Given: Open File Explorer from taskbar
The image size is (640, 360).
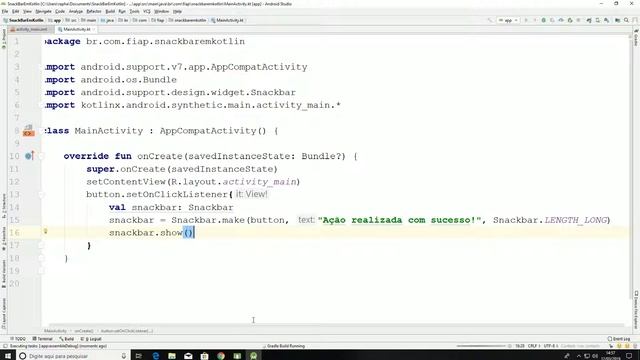Looking at the screenshot, I should point(172,356).
